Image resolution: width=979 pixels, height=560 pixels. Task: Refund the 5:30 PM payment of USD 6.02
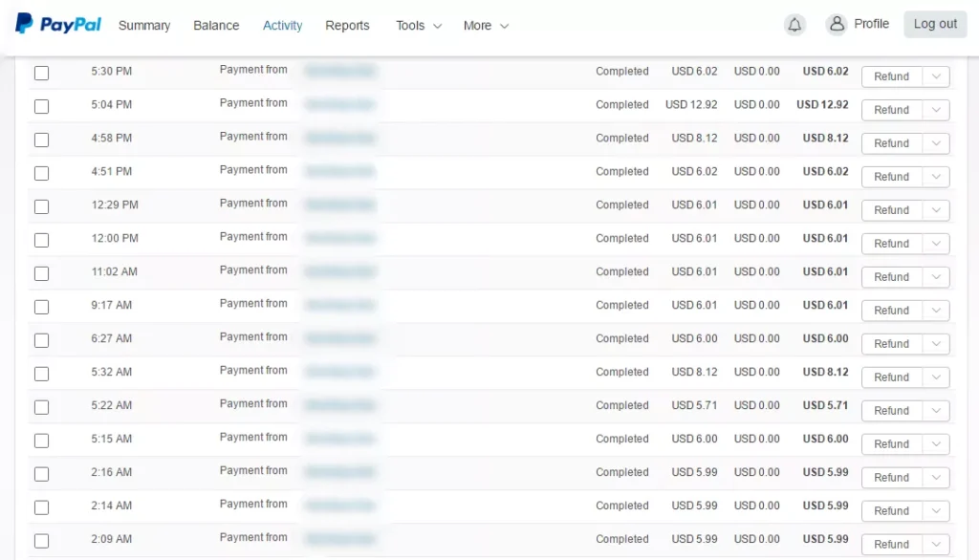coord(891,76)
